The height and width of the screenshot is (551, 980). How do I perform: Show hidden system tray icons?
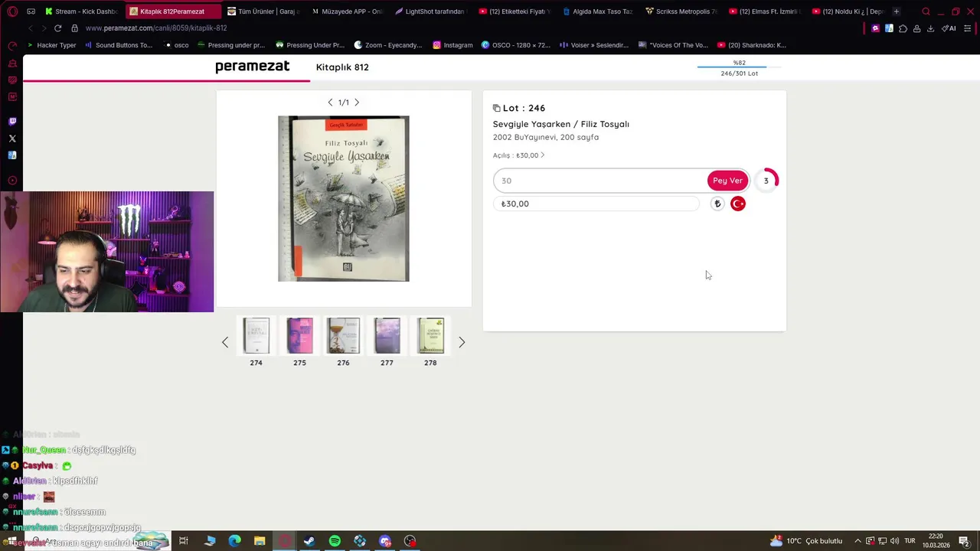(857, 541)
